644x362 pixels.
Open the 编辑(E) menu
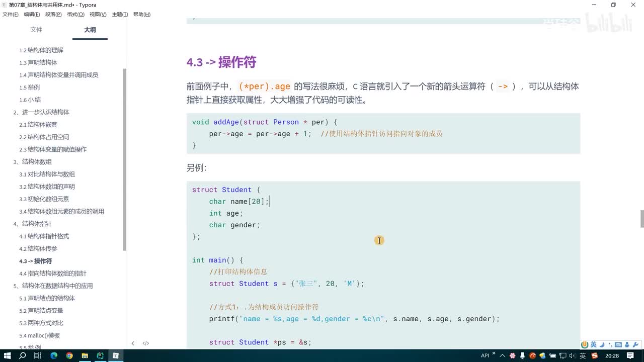[32, 15]
